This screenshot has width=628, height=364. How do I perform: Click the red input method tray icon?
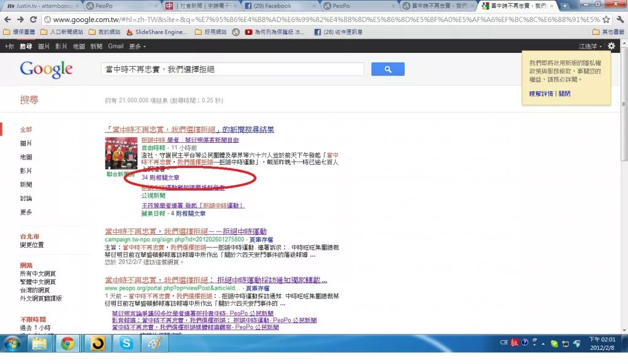coord(515,343)
